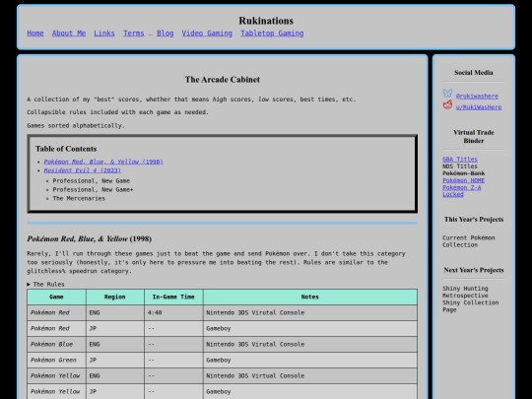Open the Home navigation link
This screenshot has width=532, height=399.
35,33
